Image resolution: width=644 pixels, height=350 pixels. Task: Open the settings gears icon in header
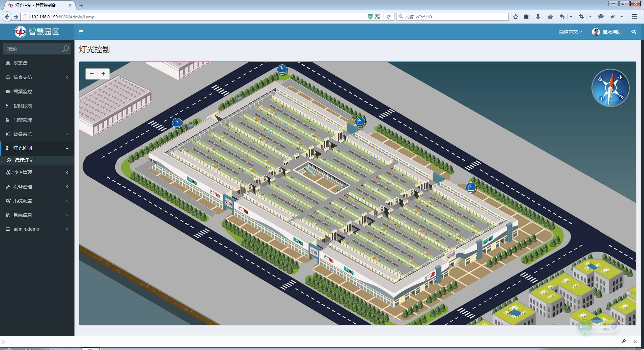pyautogui.click(x=634, y=32)
